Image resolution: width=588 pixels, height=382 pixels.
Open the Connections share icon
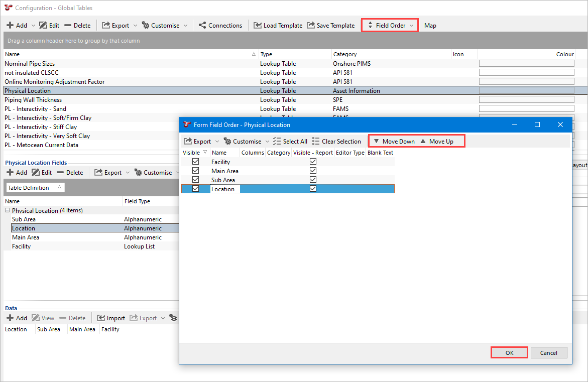point(202,25)
